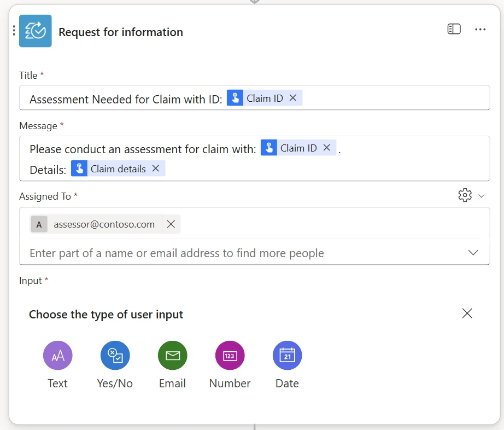This screenshot has height=430, width=504.
Task: Click the Claim ID dynamic content chip icon
Action: tap(236, 97)
